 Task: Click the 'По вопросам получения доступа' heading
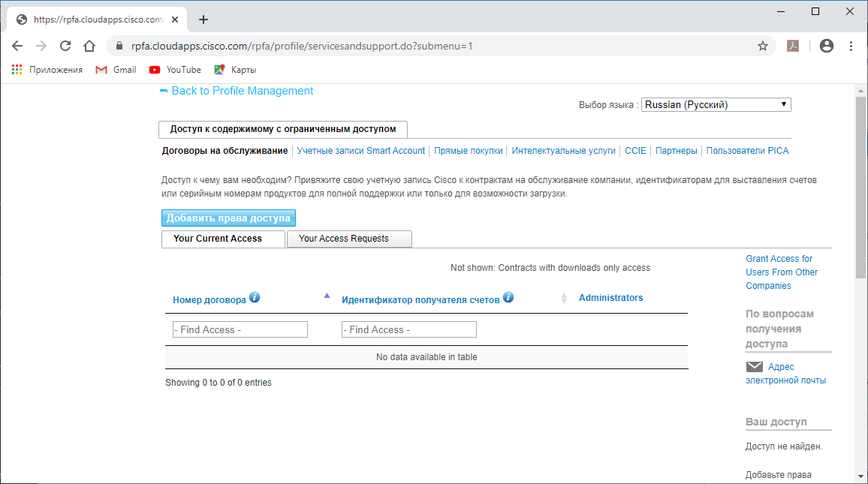779,329
